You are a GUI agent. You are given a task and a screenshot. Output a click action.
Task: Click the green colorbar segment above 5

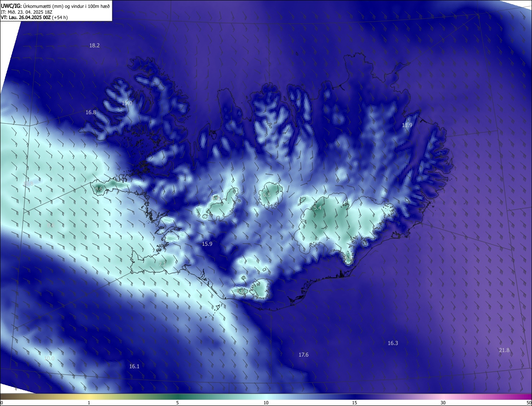(x=177, y=396)
